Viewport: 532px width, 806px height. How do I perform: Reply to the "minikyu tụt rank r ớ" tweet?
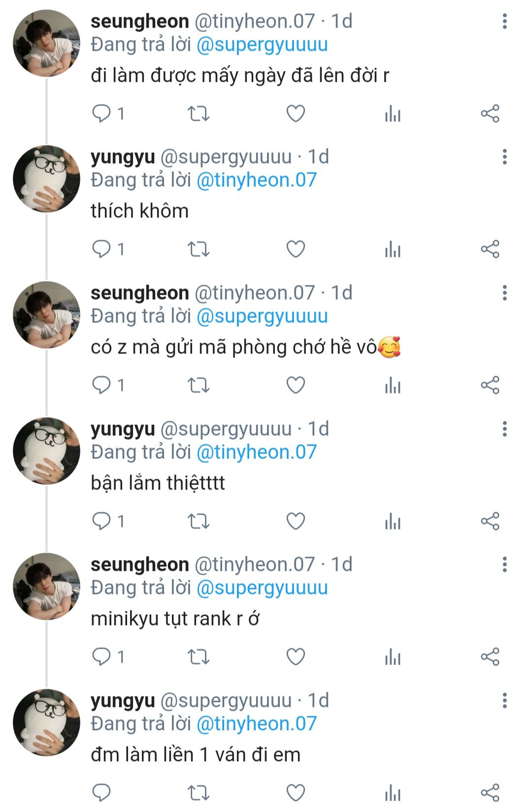pyautogui.click(x=101, y=657)
